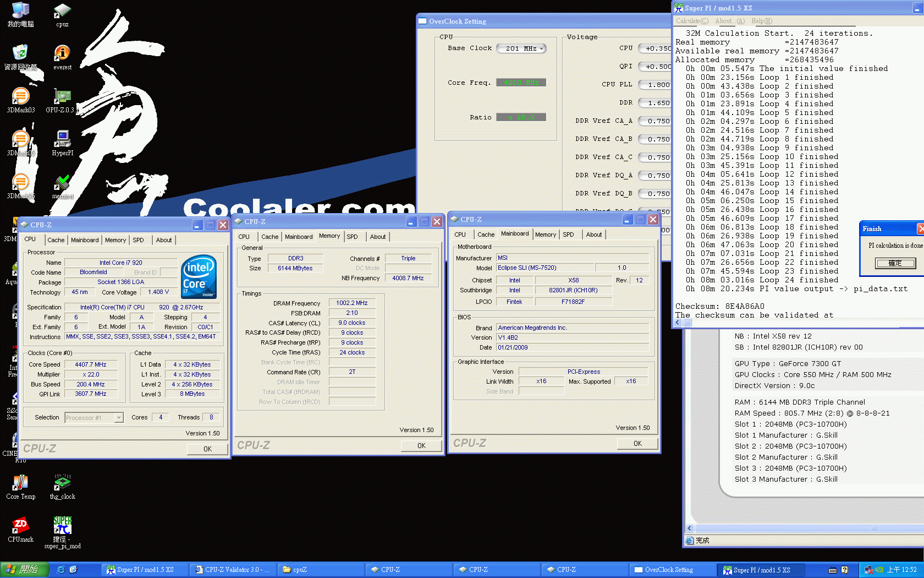Image resolution: width=924 pixels, height=578 pixels.
Task: Switch to OverClock Setting taskbar button
Action: pyautogui.click(x=673, y=570)
